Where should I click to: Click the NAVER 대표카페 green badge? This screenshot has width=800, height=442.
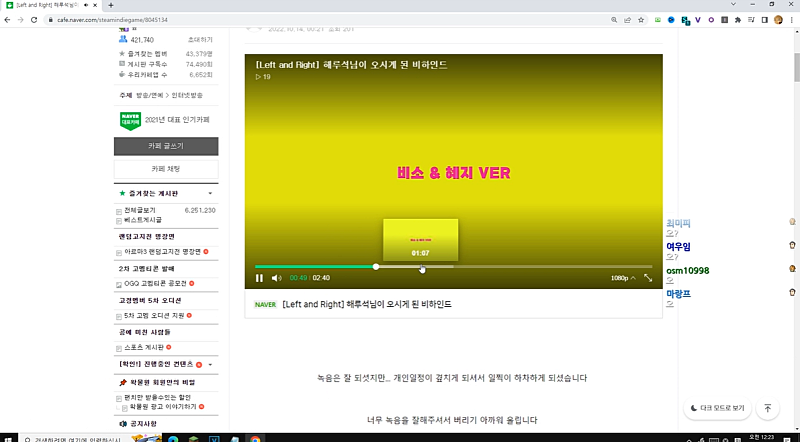[x=130, y=121]
